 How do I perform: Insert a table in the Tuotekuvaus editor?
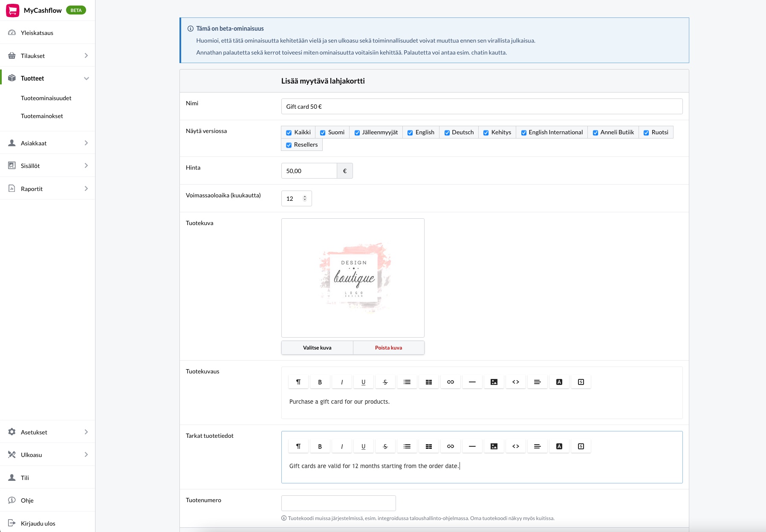click(429, 382)
